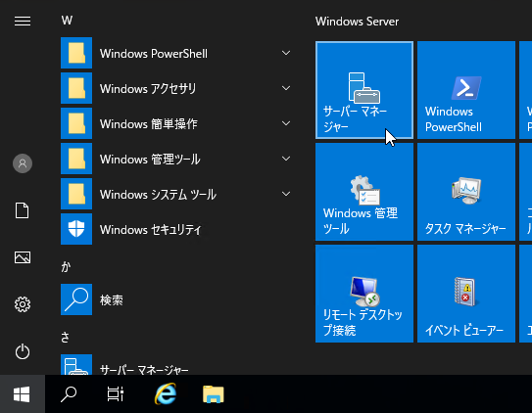The height and width of the screenshot is (413, 532).
Task: Open the リモート デスクトップ接続 tile
Action: [x=364, y=294]
